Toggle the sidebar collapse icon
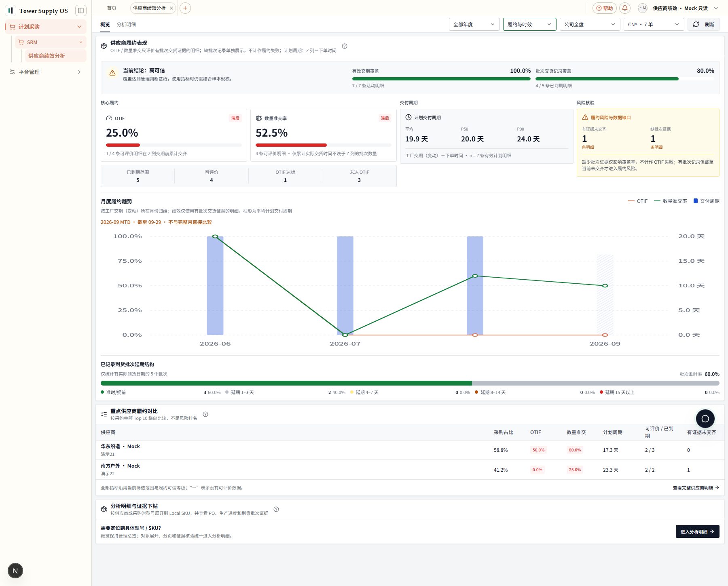Screen dimensions: 728x586 pyautogui.click(x=80, y=11)
